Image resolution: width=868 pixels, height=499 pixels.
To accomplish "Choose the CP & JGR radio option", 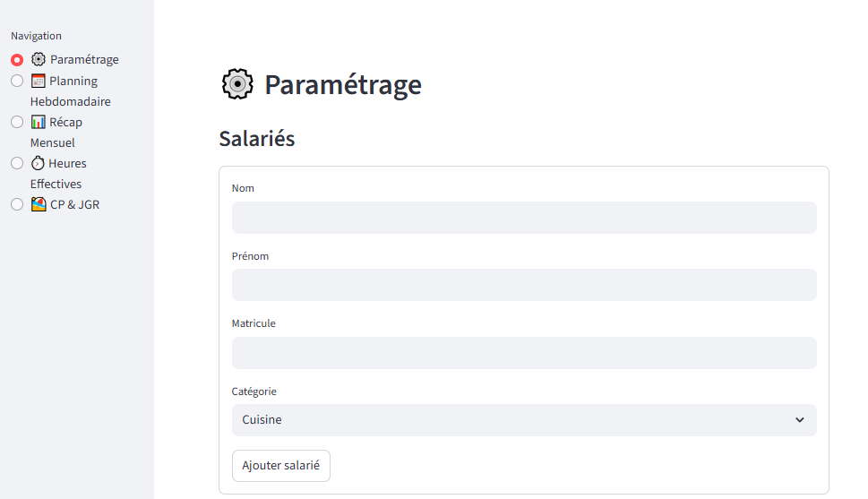I will (17, 204).
